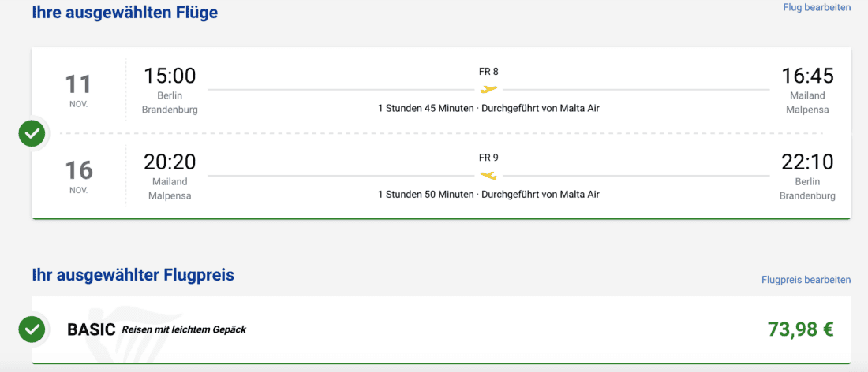868x372 pixels.
Task: Click the green checkmark beside selected flights
Action: pos(32,132)
